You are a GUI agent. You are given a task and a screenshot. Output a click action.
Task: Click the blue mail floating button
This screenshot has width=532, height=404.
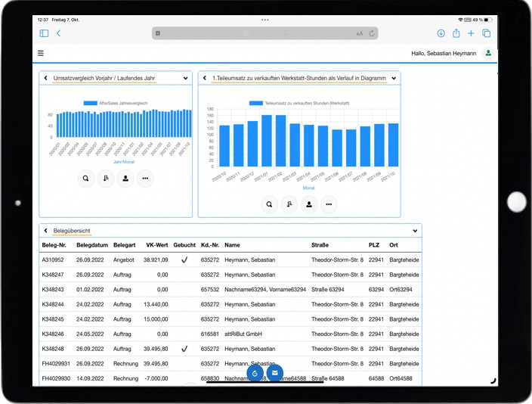click(274, 373)
